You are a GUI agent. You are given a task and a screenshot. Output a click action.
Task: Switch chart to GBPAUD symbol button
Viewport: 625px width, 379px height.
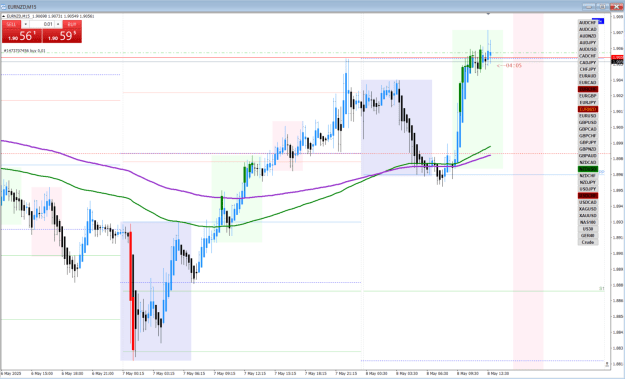click(x=588, y=156)
